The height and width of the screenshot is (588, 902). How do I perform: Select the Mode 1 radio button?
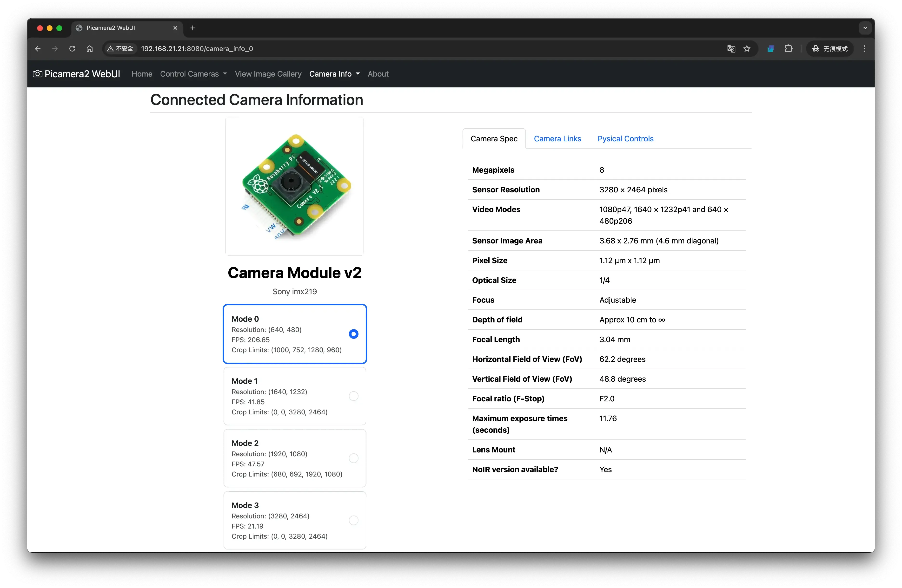coord(353,396)
